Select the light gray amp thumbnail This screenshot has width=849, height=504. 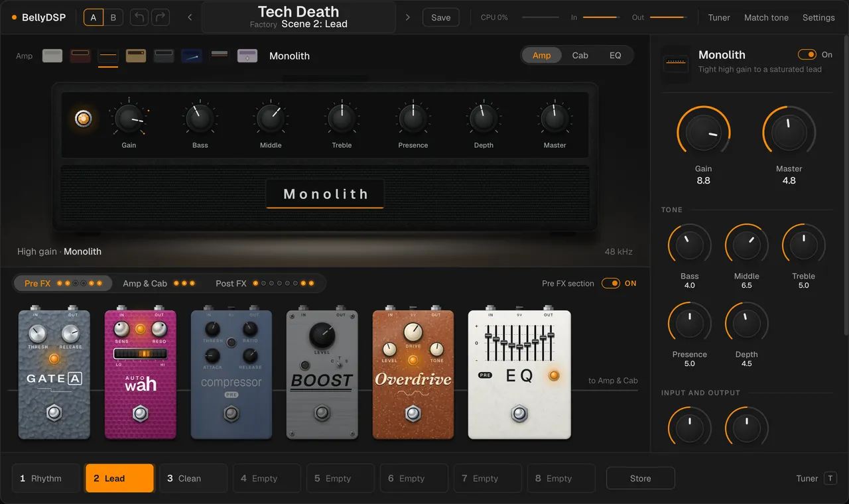52,56
